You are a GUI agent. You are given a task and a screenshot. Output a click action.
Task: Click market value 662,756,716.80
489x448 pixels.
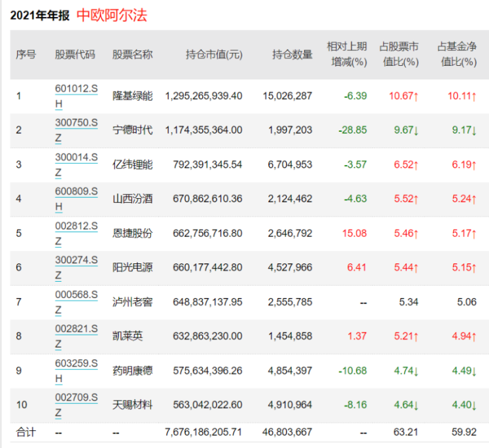[x=208, y=234]
